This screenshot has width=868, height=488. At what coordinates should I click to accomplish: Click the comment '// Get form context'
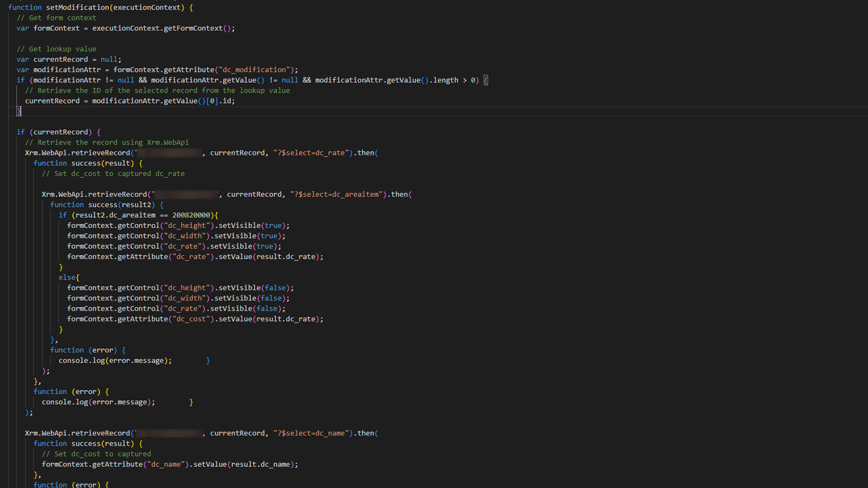(x=57, y=18)
